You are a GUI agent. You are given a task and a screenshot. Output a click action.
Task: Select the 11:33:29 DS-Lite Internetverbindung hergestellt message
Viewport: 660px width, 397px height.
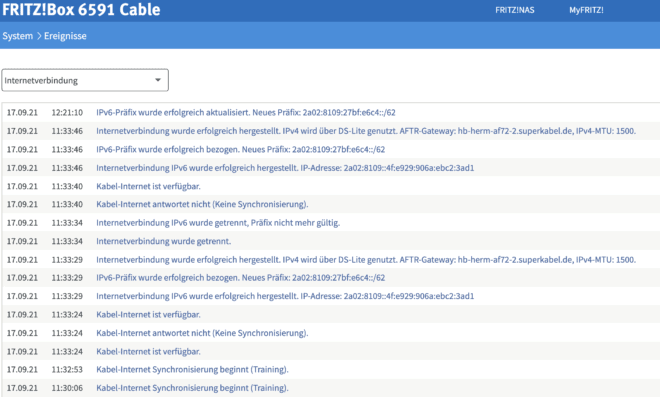(366, 260)
